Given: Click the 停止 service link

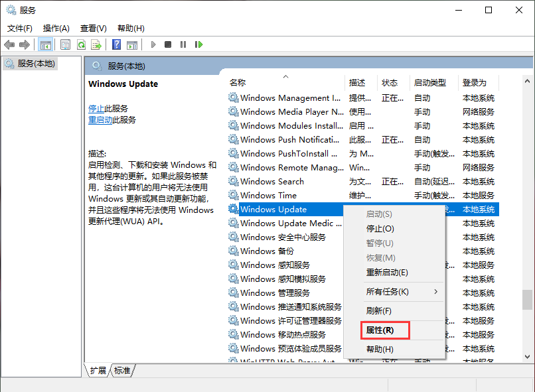Looking at the screenshot, I should pos(96,108).
